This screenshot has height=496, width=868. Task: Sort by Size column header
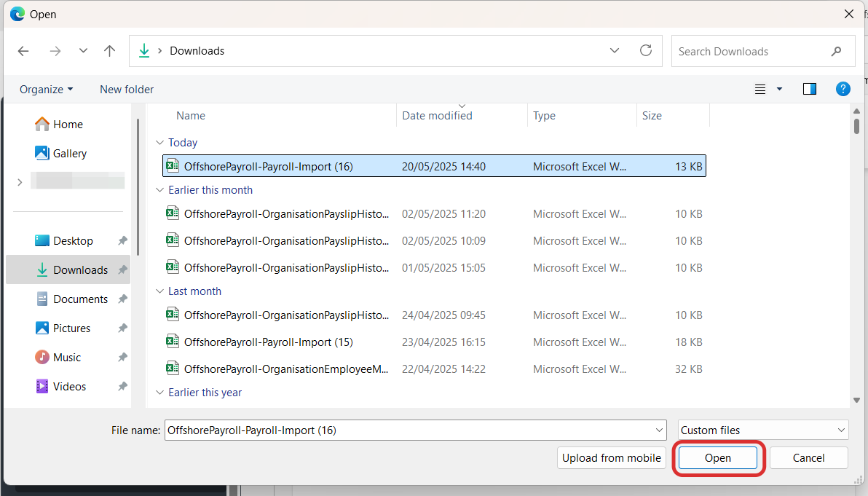(652, 116)
